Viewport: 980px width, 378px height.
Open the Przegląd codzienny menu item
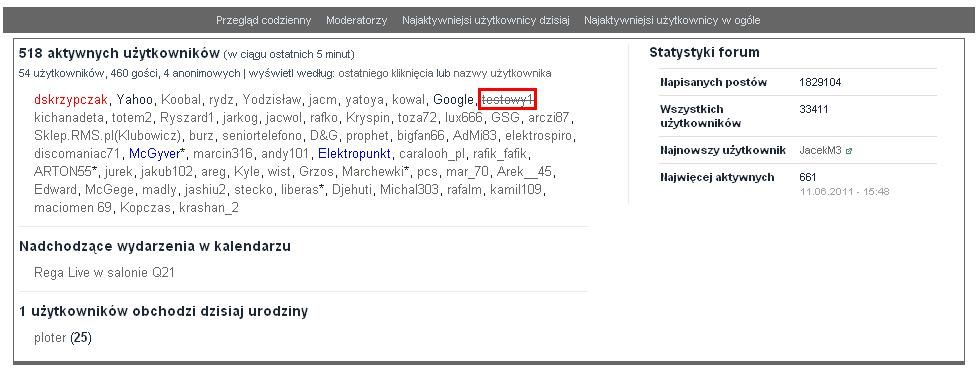tap(263, 20)
